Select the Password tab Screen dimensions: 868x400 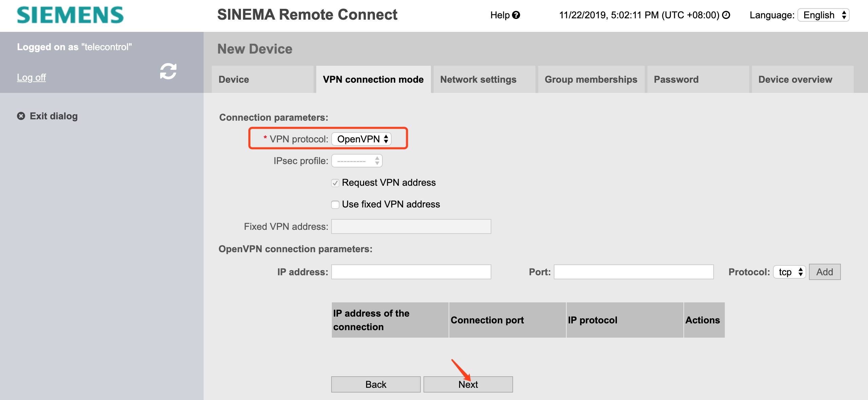(x=676, y=80)
